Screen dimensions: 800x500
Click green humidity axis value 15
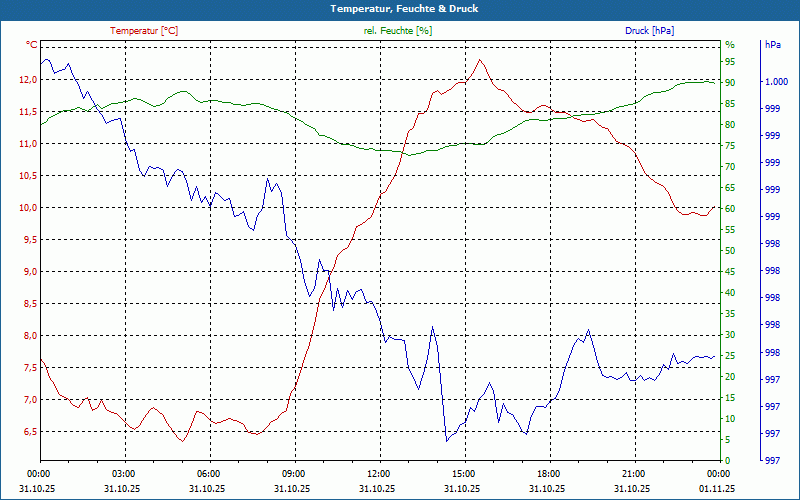(x=730, y=398)
